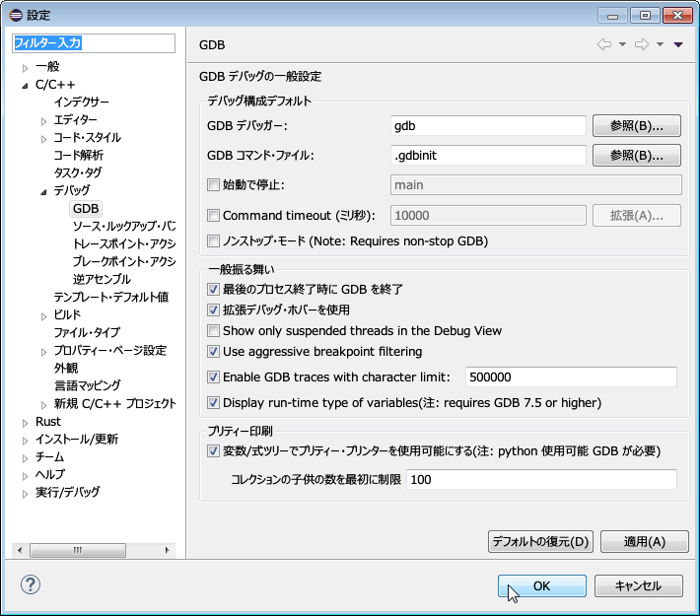The height and width of the screenshot is (616, 700).
Task: Uncheck Enable GDB traces checkbox
Action: pyautogui.click(x=213, y=377)
